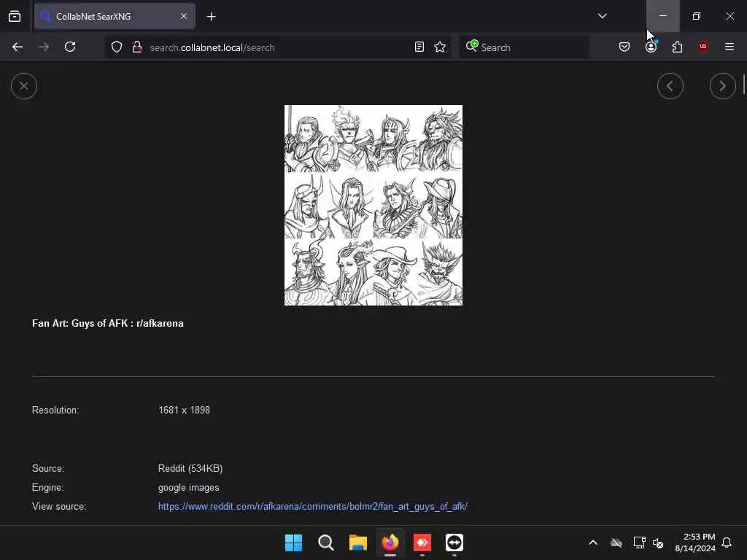Open the notifications bell
The width and height of the screenshot is (747, 560).
coord(727,542)
